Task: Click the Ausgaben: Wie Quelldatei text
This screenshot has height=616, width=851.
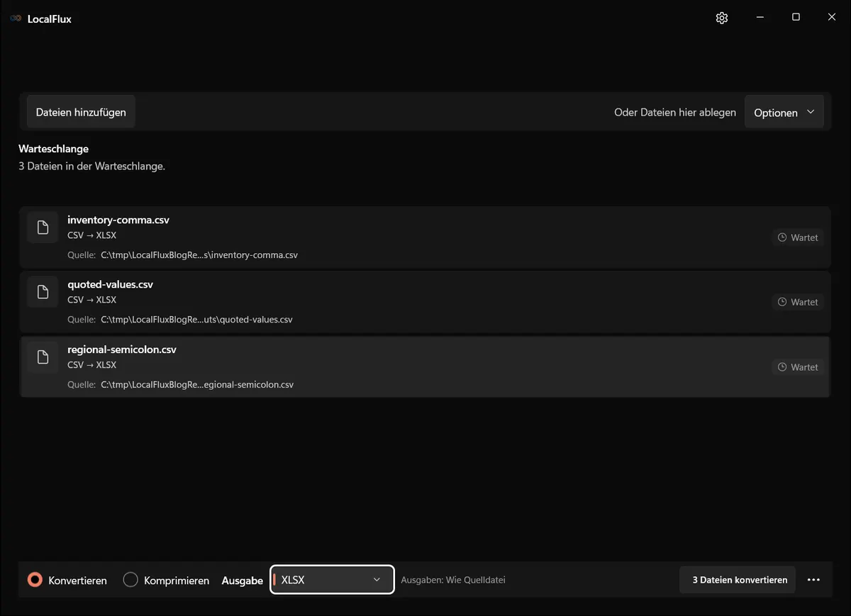Action: (x=453, y=580)
